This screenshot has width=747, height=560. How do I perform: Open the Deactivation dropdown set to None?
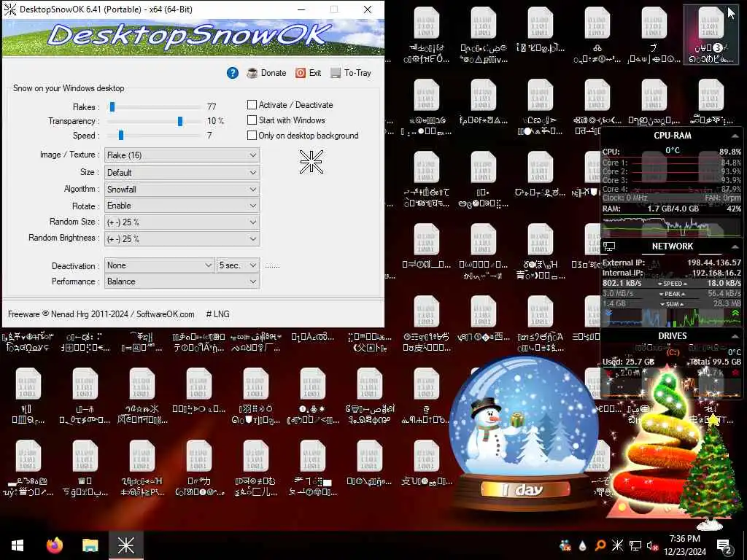pyautogui.click(x=159, y=265)
